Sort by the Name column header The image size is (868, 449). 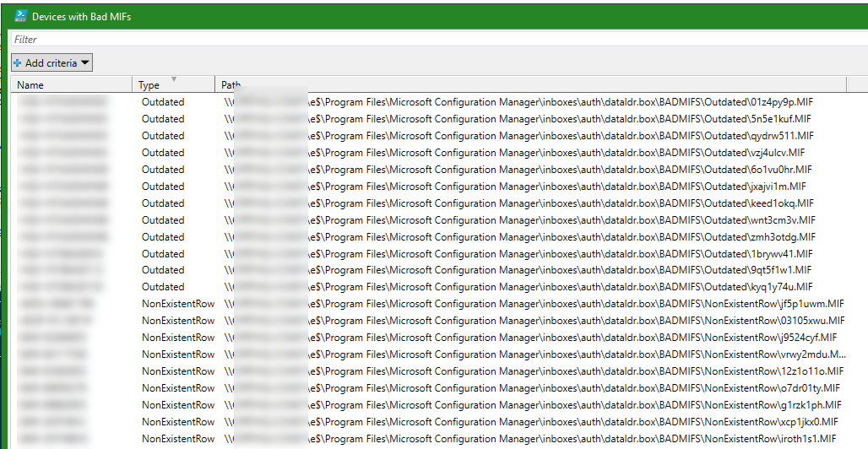(72, 84)
